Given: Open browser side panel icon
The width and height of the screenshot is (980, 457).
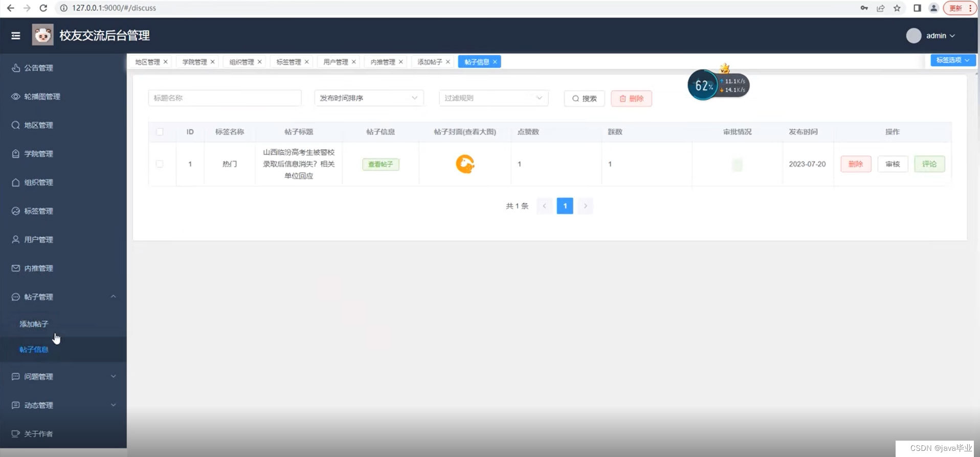Looking at the screenshot, I should pyautogui.click(x=917, y=8).
